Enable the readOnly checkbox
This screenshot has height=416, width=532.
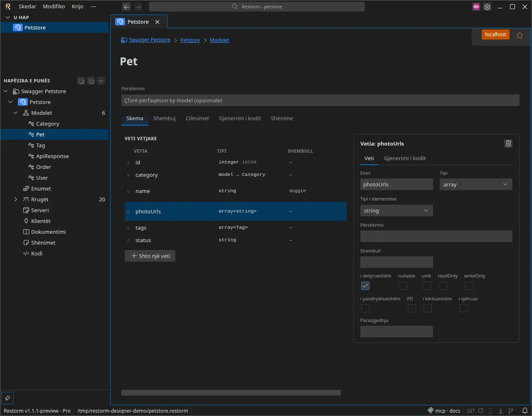[x=443, y=286]
